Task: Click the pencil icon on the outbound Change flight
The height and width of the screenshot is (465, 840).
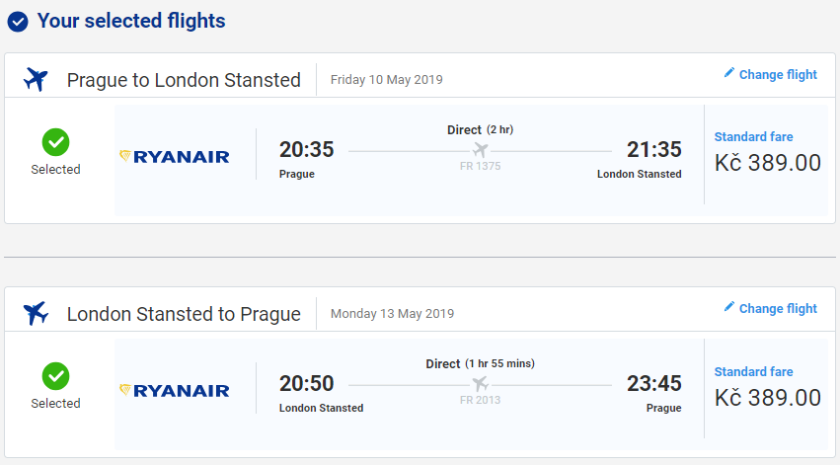Action: [729, 73]
